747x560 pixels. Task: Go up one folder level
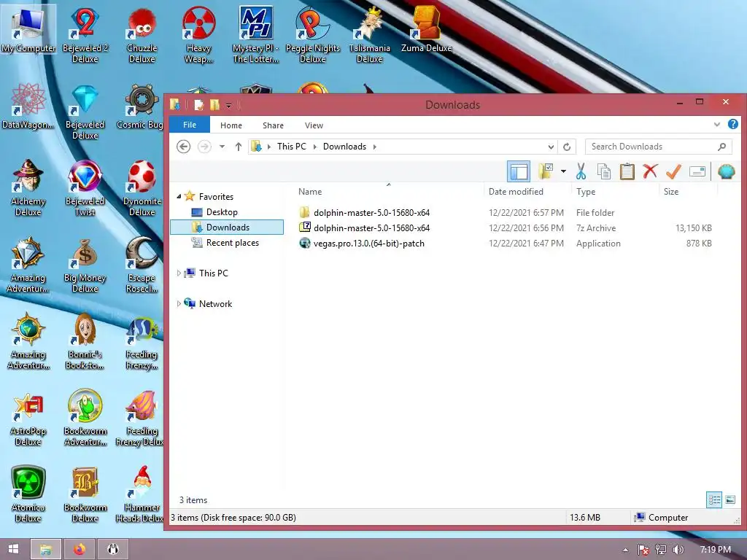[239, 147]
